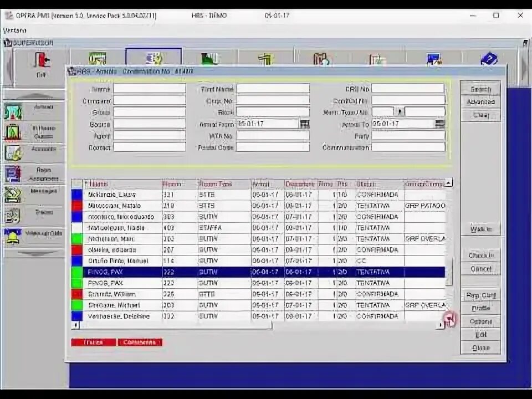Click the Edit button

click(x=480, y=335)
